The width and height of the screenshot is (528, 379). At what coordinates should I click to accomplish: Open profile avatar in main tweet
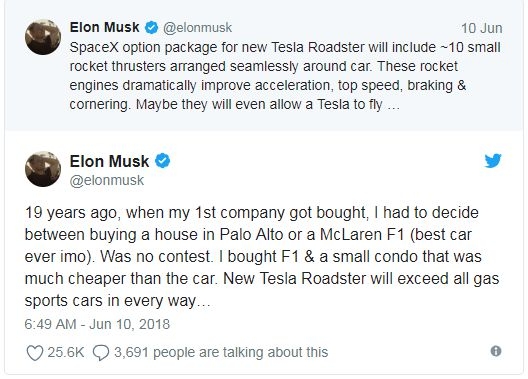[43, 169]
